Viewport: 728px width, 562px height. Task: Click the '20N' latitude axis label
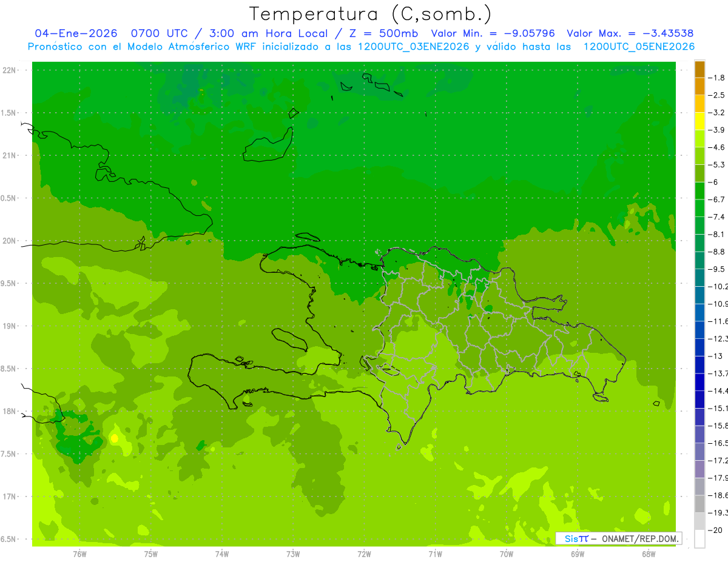pos(9,241)
